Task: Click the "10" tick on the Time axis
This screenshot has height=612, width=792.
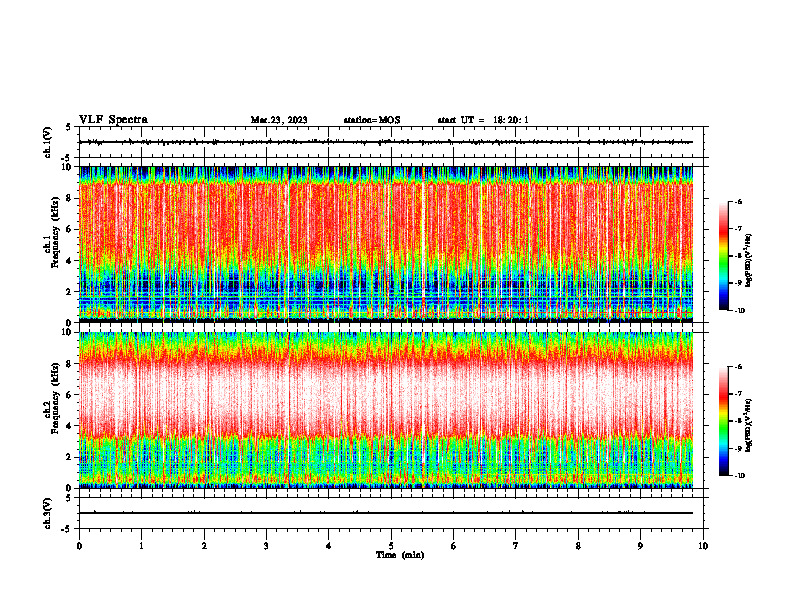Action: point(703,546)
